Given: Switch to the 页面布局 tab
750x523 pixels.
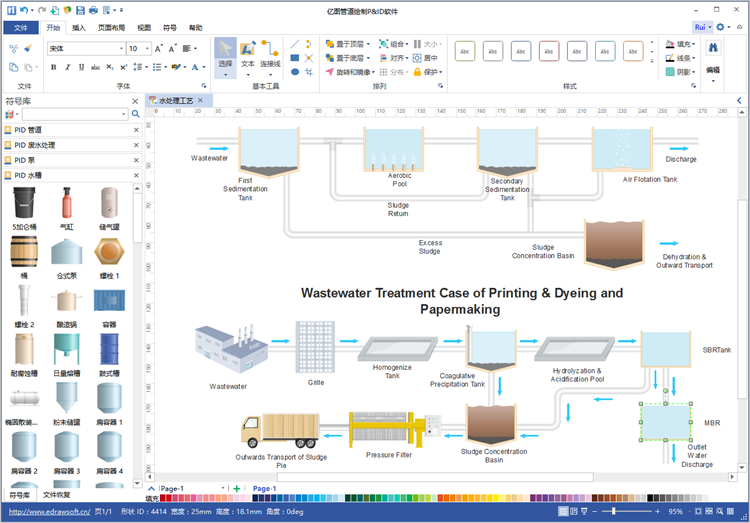Looking at the screenshot, I should point(111,28).
